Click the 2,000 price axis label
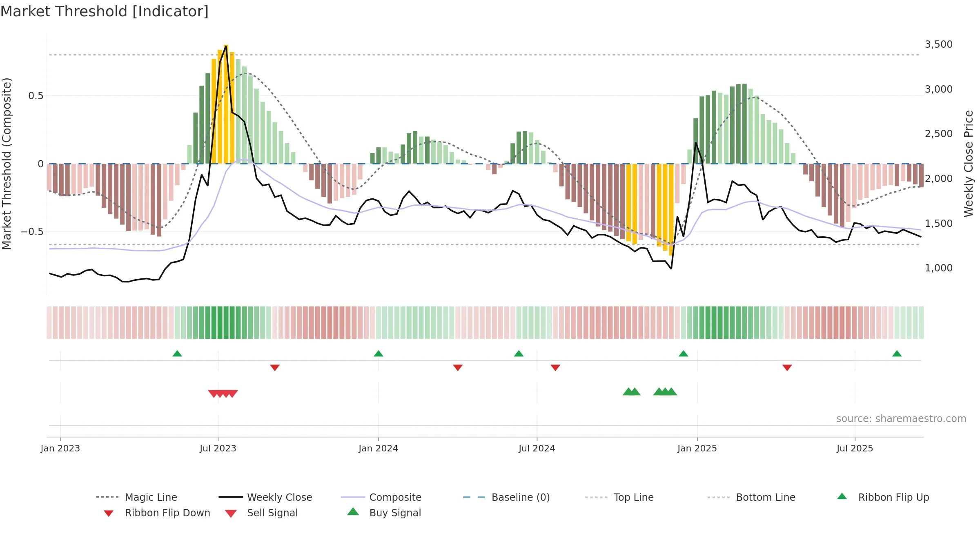Image resolution: width=980 pixels, height=551 pixels. click(939, 179)
